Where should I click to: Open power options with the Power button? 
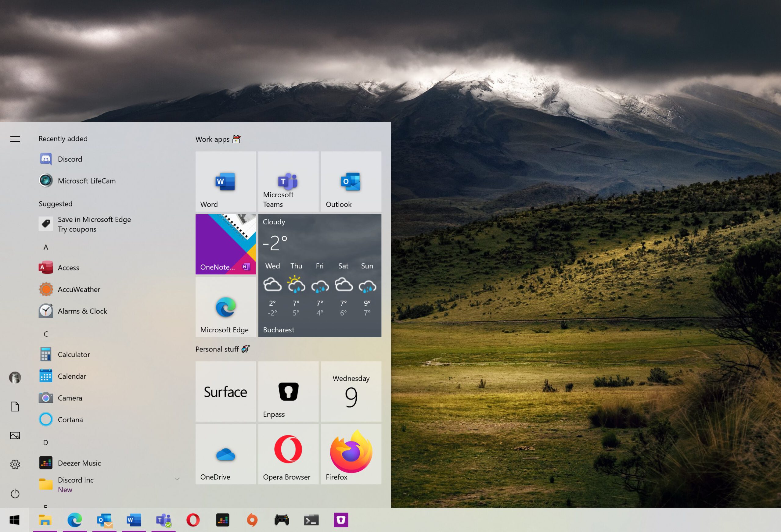point(15,493)
